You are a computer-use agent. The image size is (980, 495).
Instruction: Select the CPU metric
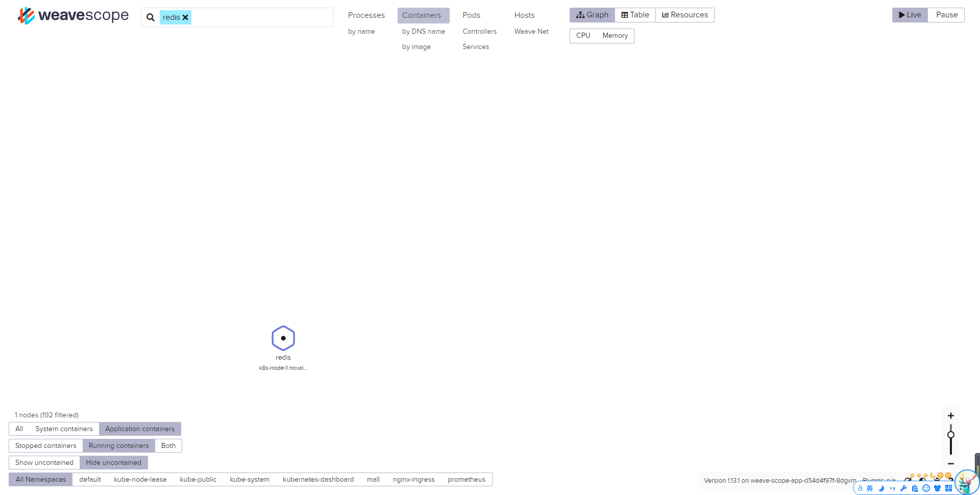(583, 36)
